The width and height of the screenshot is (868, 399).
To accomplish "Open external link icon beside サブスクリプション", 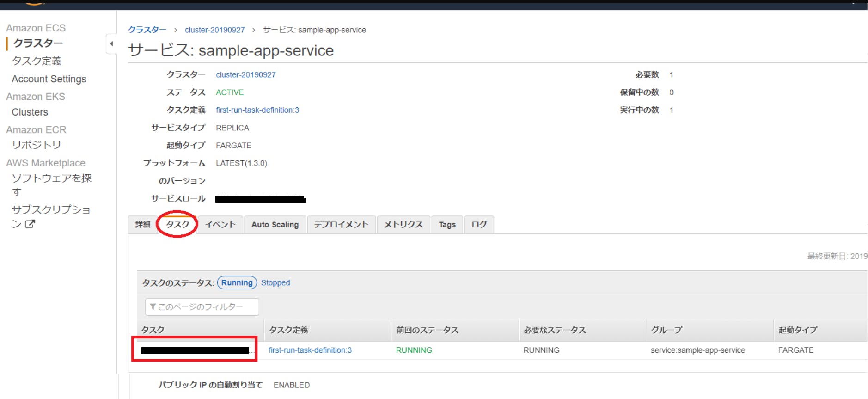I will point(30,224).
